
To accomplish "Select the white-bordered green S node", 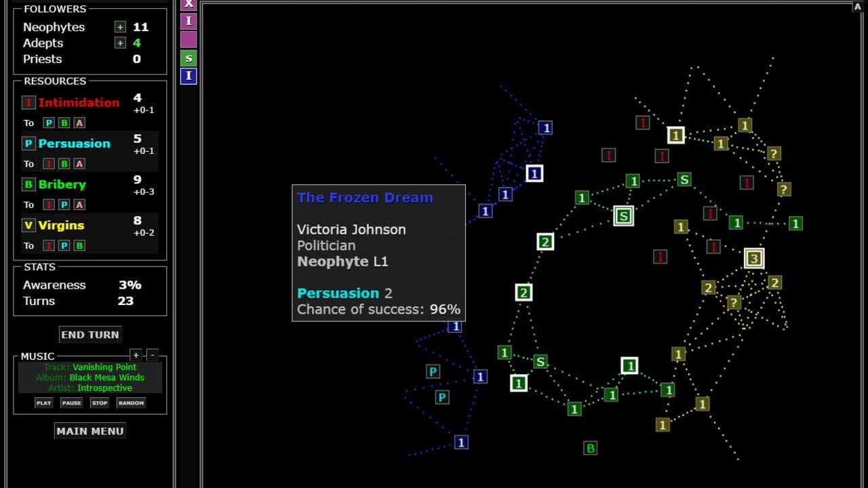I will coord(623,216).
